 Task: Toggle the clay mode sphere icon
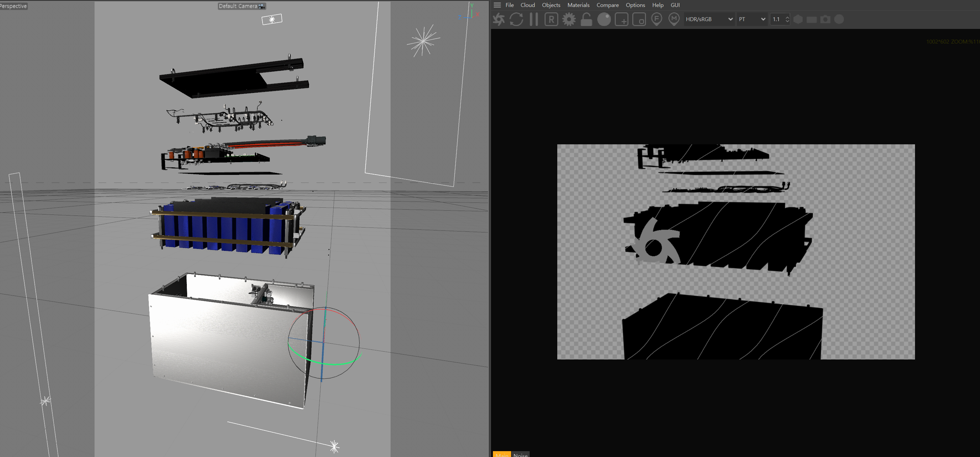click(604, 20)
